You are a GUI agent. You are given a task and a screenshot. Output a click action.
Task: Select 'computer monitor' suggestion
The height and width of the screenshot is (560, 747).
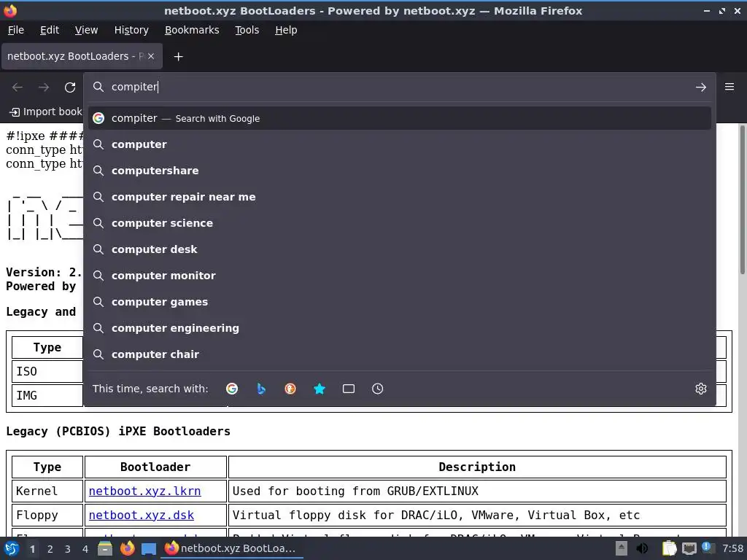click(x=399, y=275)
